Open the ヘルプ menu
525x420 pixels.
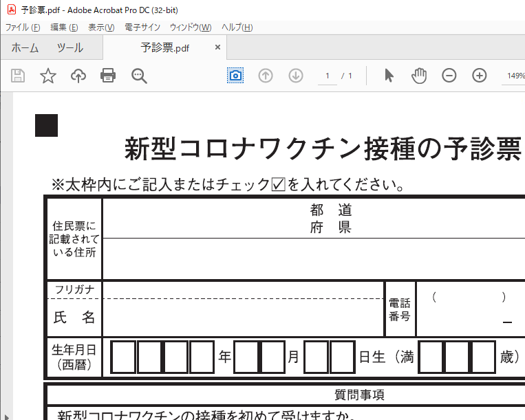pos(237,27)
